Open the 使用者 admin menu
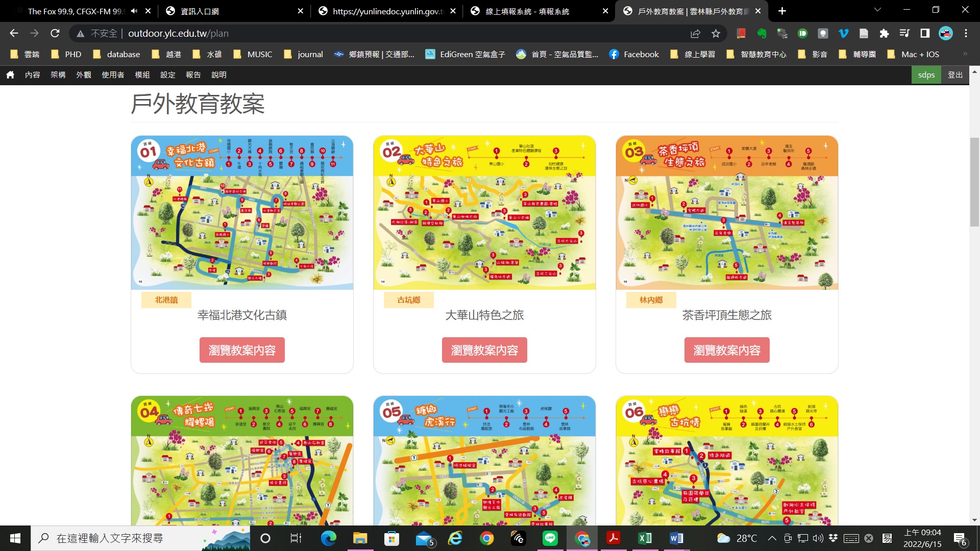980x551 pixels. point(113,75)
